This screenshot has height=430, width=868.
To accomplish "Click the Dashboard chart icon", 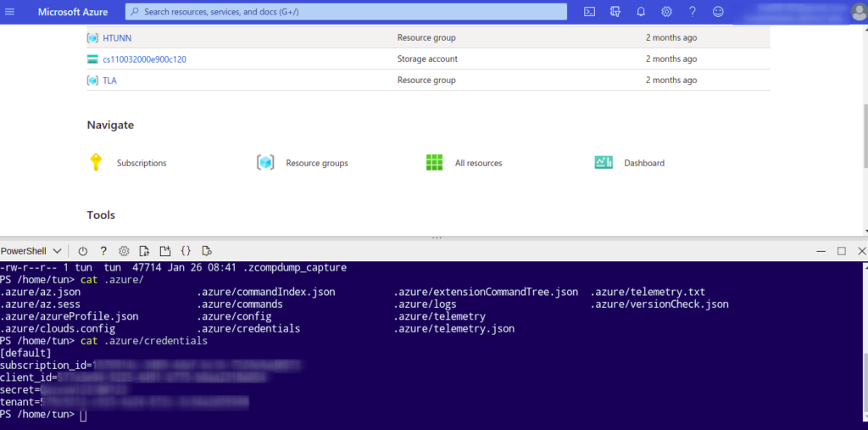I will pyautogui.click(x=604, y=162).
